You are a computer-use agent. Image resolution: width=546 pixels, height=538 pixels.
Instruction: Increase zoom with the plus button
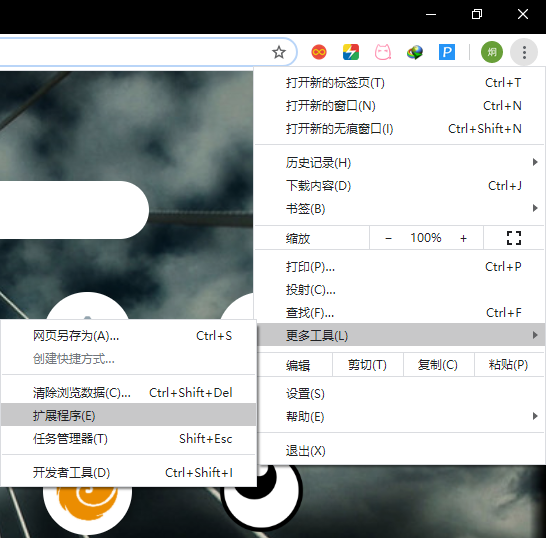pos(463,238)
